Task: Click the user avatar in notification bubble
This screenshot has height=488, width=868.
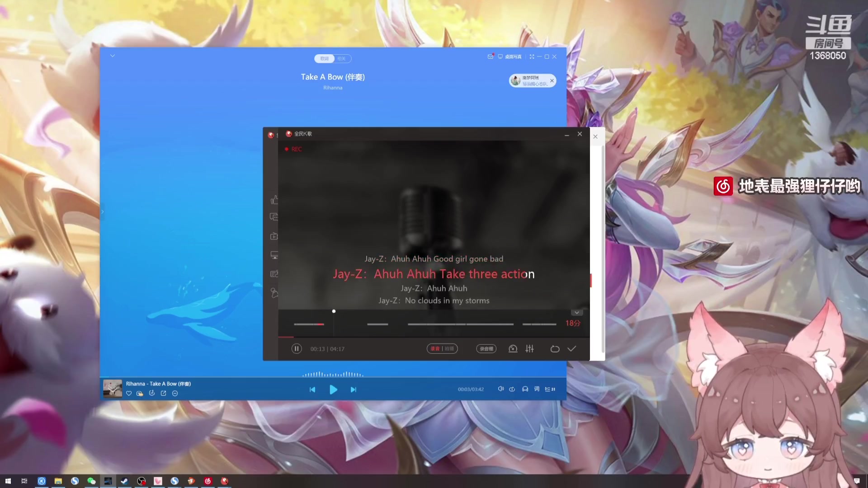Action: point(516,80)
